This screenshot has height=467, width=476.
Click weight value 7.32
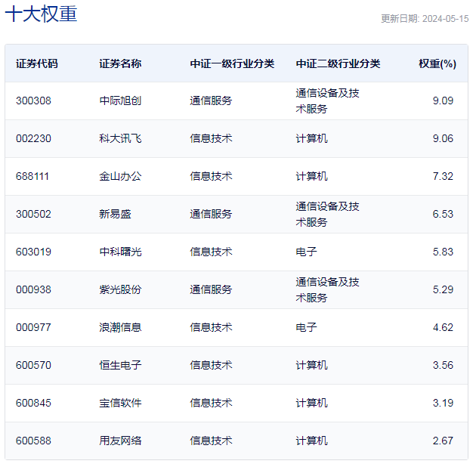(443, 176)
